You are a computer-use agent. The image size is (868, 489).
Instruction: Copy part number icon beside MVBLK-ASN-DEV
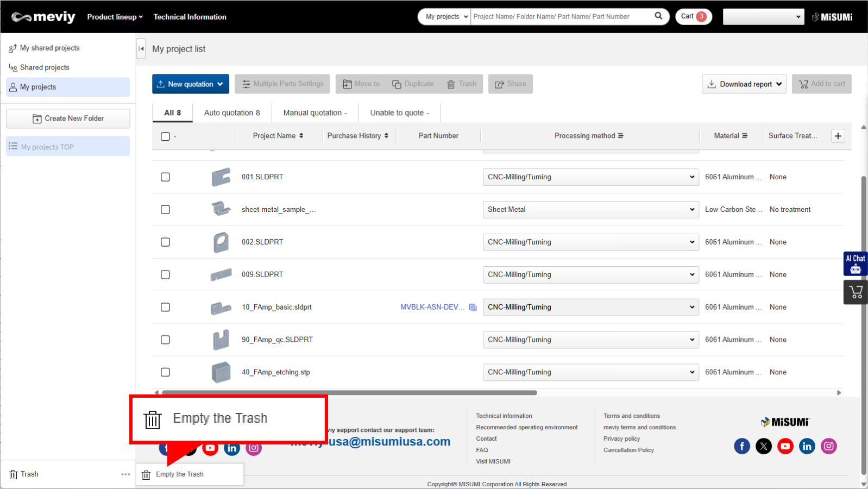(x=473, y=308)
